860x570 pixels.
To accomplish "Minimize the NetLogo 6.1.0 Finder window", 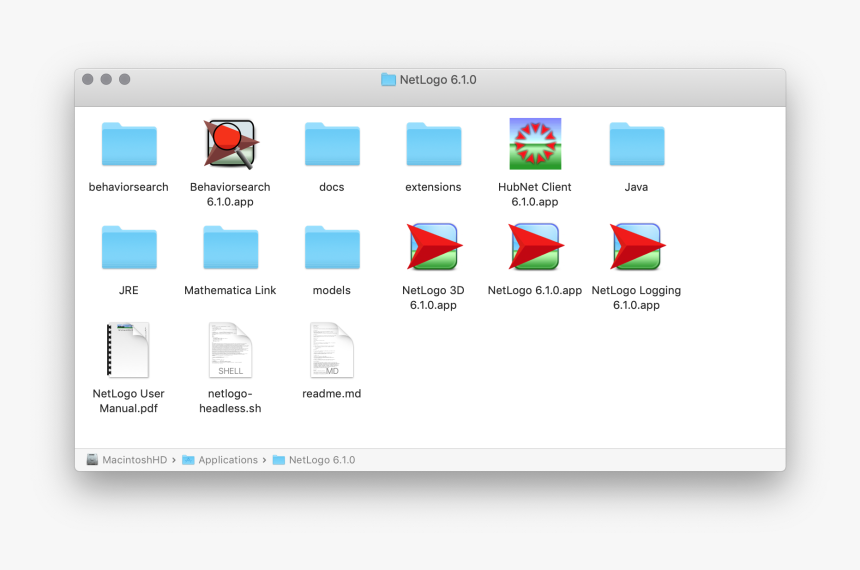I will point(106,79).
